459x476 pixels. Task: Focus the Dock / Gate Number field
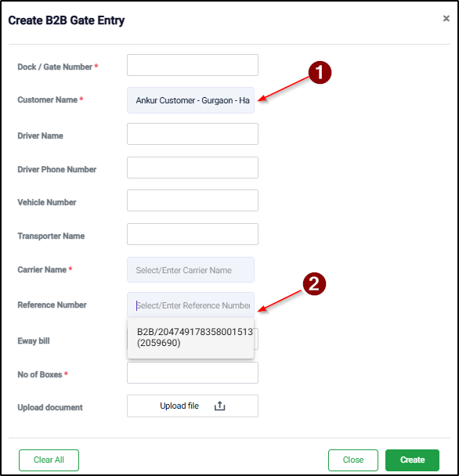point(193,65)
